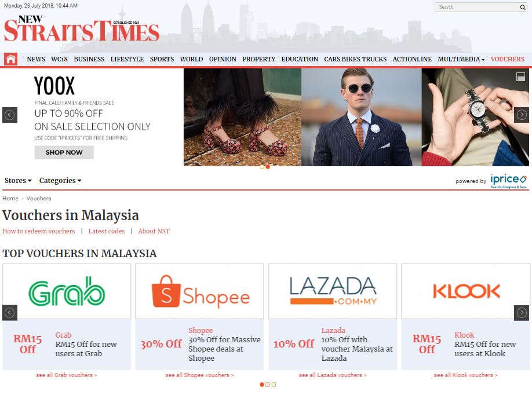Screen dimensions: 532x395
Task: Select third vouchers carousel dot
Action: pos(274,385)
